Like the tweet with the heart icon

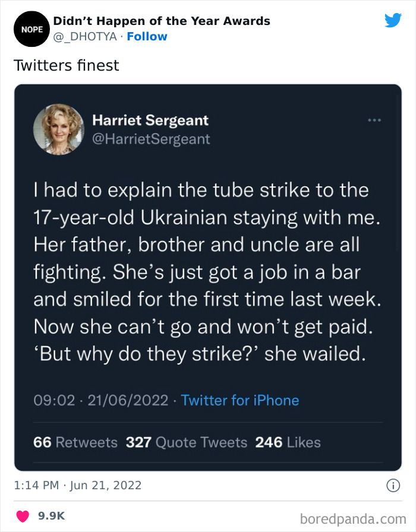coord(22,516)
